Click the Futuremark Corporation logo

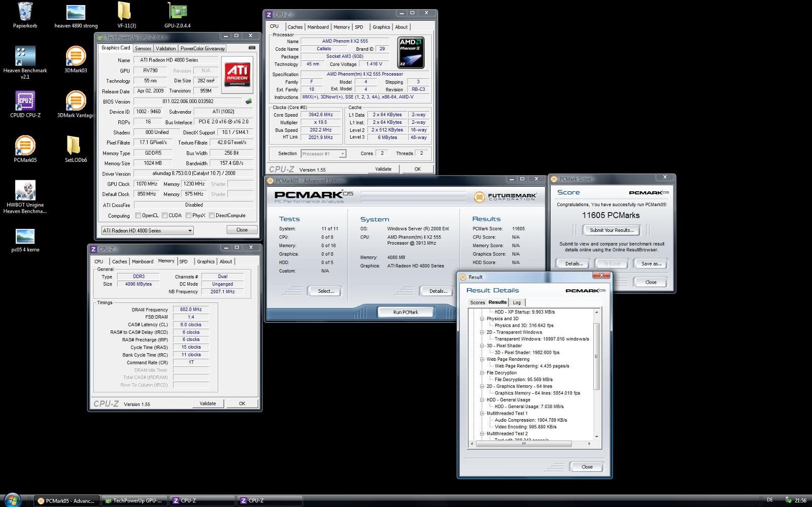click(505, 196)
